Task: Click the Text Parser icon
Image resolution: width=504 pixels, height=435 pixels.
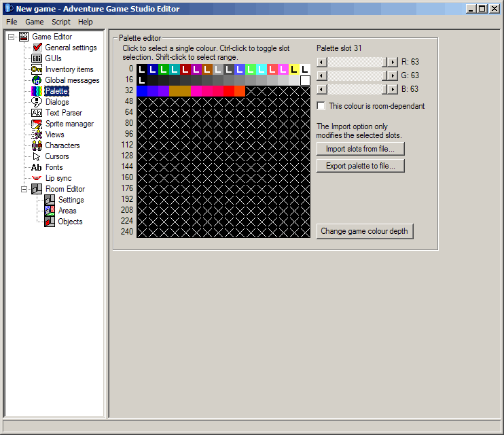Action: pos(36,113)
